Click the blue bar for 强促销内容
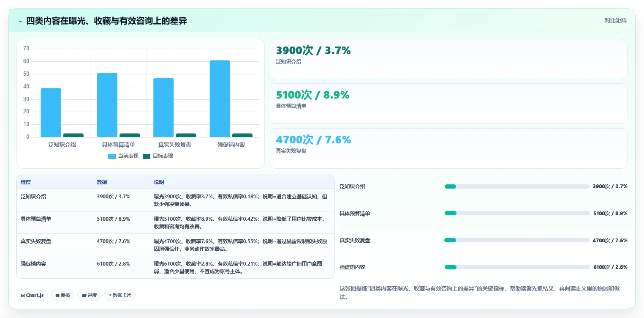Image resolution: width=644 pixels, height=318 pixels. 220,99
